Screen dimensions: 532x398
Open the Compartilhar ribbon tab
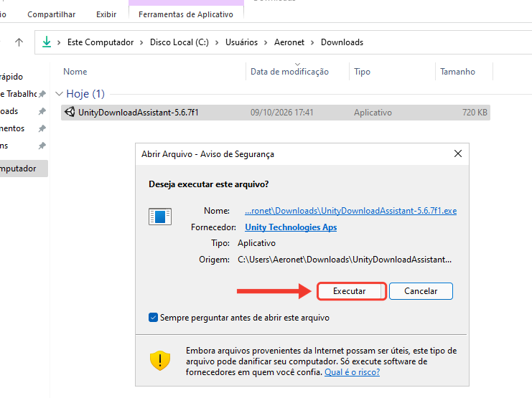51,14
